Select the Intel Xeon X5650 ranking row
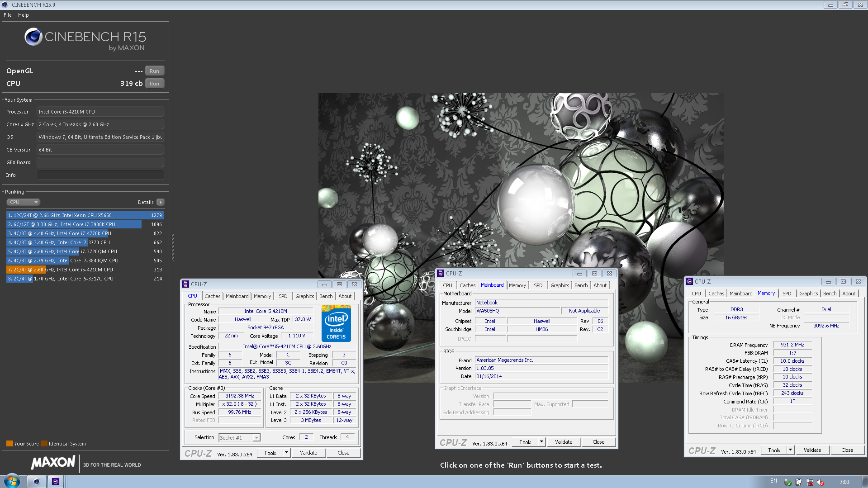 [x=85, y=215]
